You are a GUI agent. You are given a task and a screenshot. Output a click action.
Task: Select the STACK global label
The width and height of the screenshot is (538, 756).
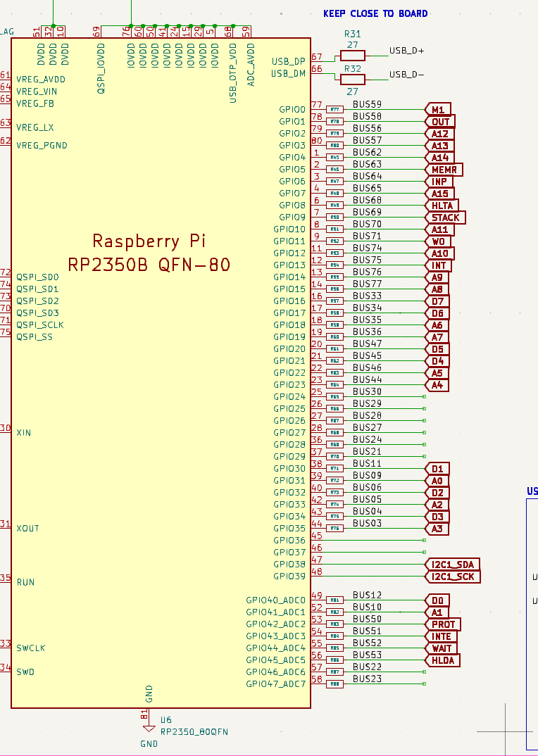pyautogui.click(x=445, y=218)
